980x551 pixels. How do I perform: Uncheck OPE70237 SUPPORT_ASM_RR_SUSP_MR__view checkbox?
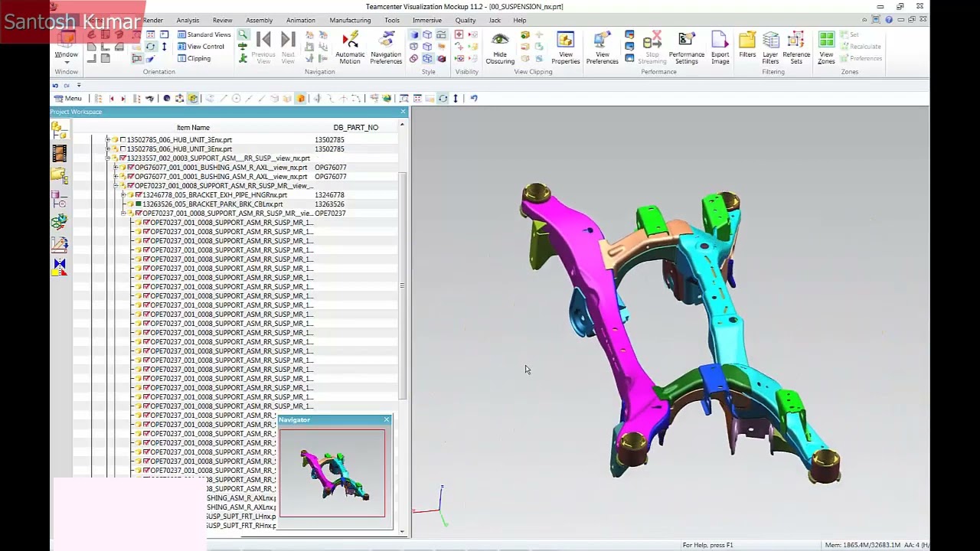[x=130, y=186]
